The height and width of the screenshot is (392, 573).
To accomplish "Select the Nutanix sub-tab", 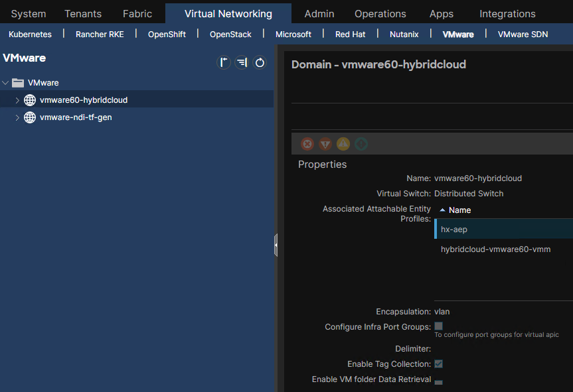I will tap(404, 34).
